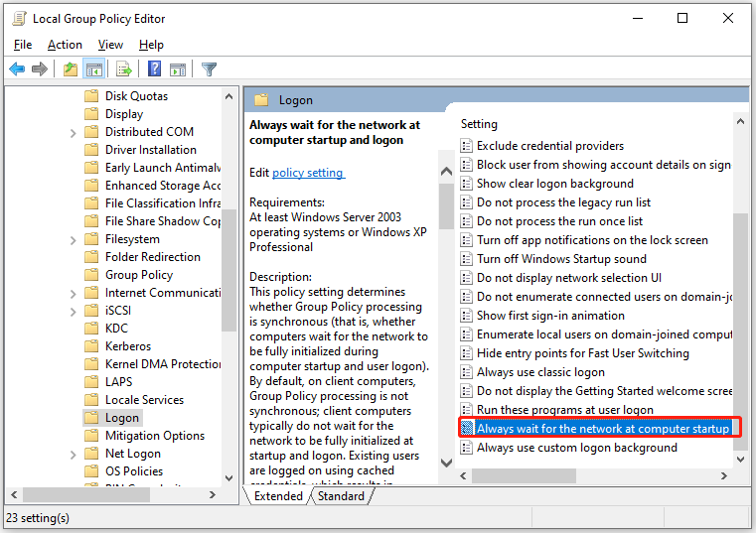The image size is (756, 533).
Task: Click the tree pane horizontal scroll right arrow
Action: coord(213,495)
